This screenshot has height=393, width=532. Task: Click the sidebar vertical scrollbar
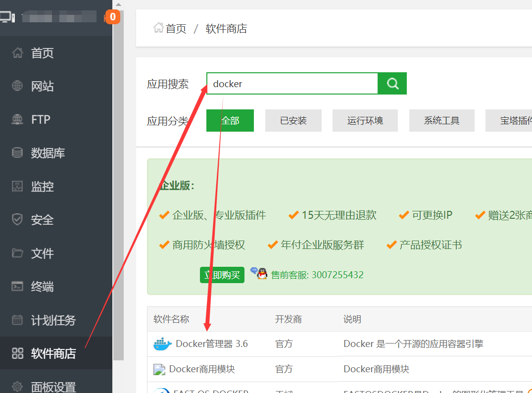(x=118, y=185)
